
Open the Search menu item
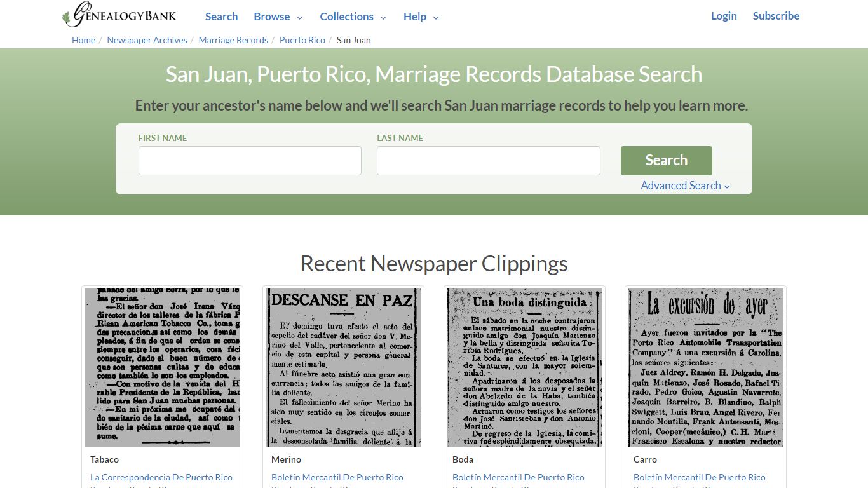pos(221,17)
